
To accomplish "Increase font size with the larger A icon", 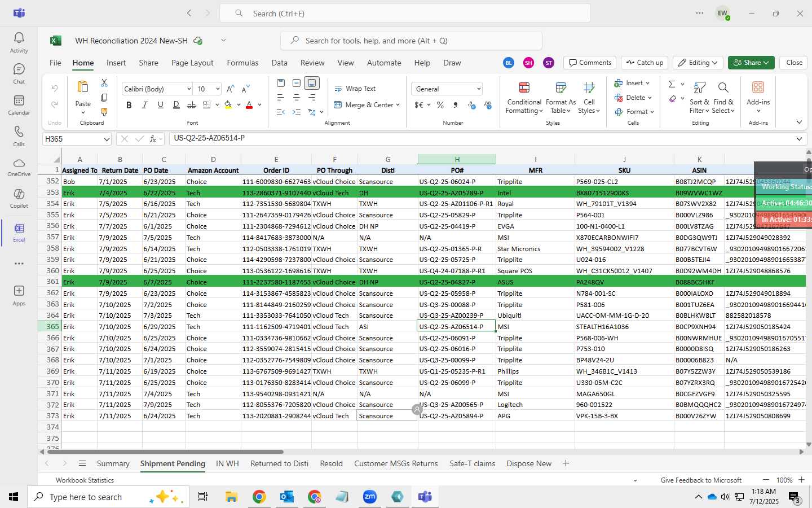I will tap(230, 89).
